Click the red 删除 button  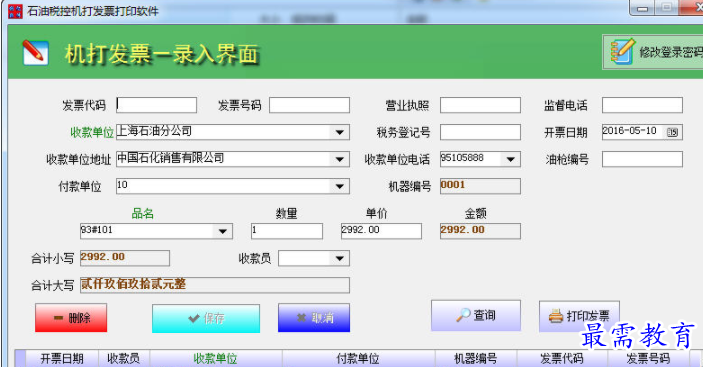pos(71,318)
